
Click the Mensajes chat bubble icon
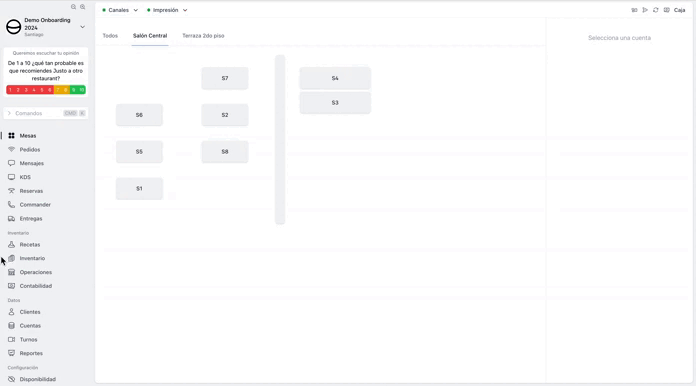(x=12, y=163)
